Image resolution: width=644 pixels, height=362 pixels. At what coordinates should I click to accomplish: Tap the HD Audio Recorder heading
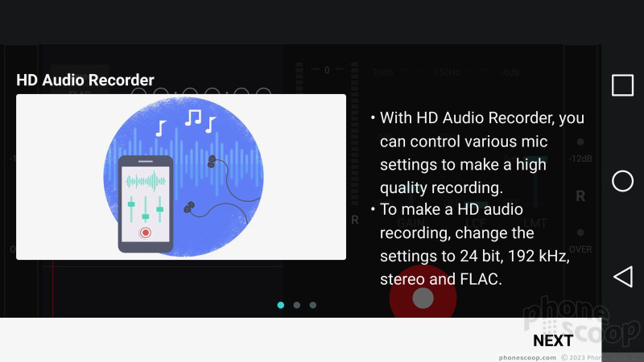pyautogui.click(x=85, y=80)
